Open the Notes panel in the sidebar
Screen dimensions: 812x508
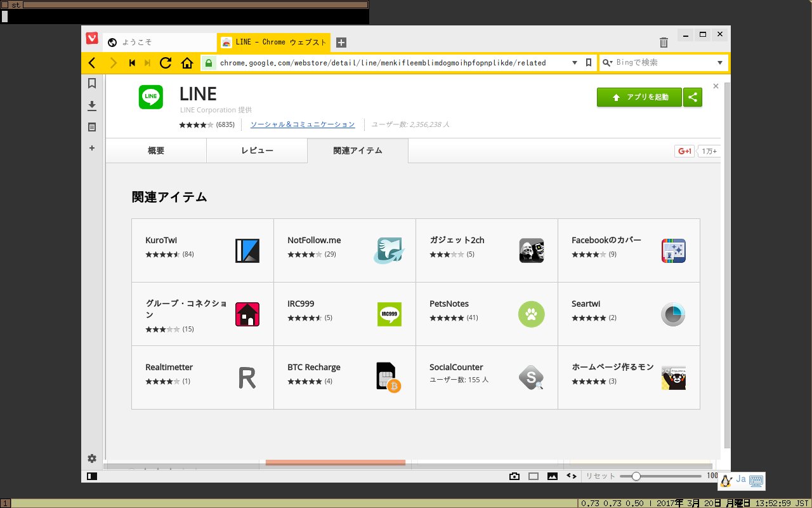(91, 127)
